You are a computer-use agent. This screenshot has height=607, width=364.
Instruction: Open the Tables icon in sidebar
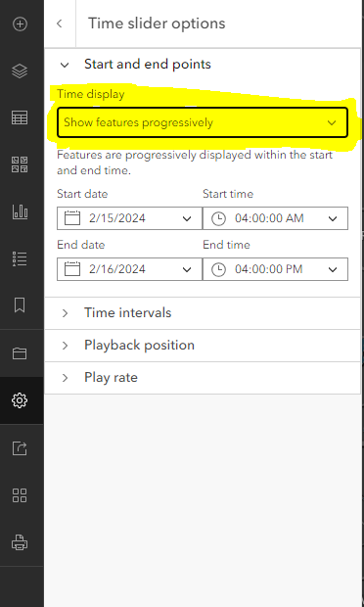[20, 117]
